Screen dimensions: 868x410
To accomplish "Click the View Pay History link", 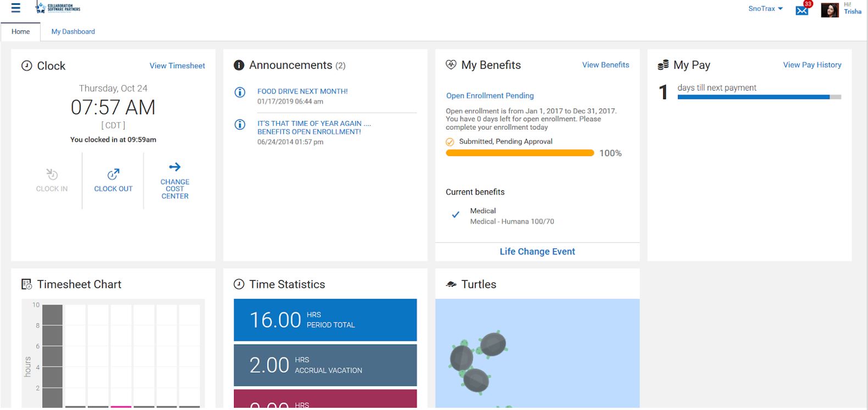I will (812, 65).
